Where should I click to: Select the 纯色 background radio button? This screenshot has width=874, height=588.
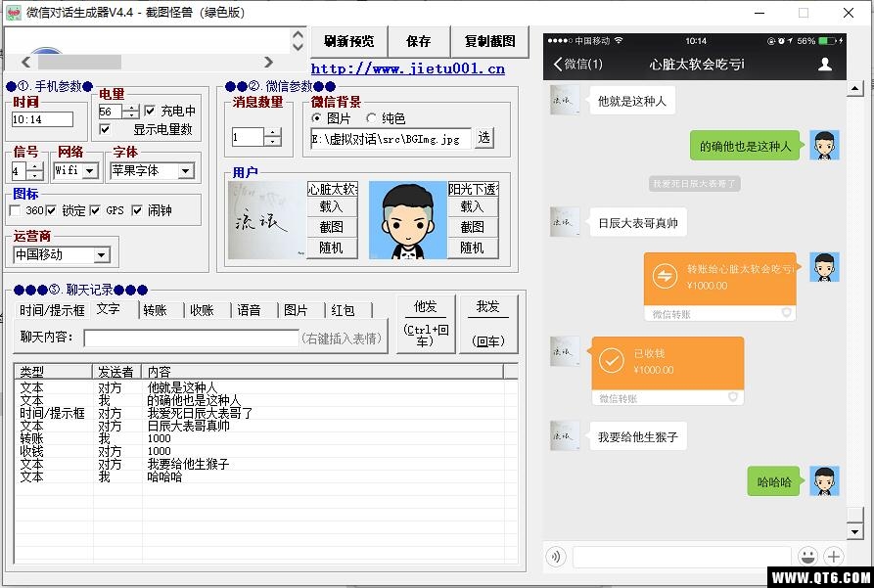[371, 118]
